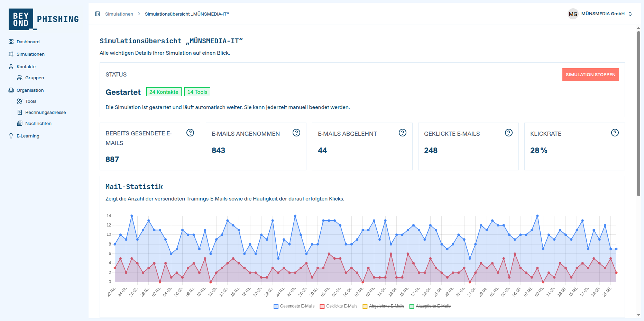Screen dimensions: 644x321
Task: Click the Kontakte person icon
Action: [x=11, y=66]
